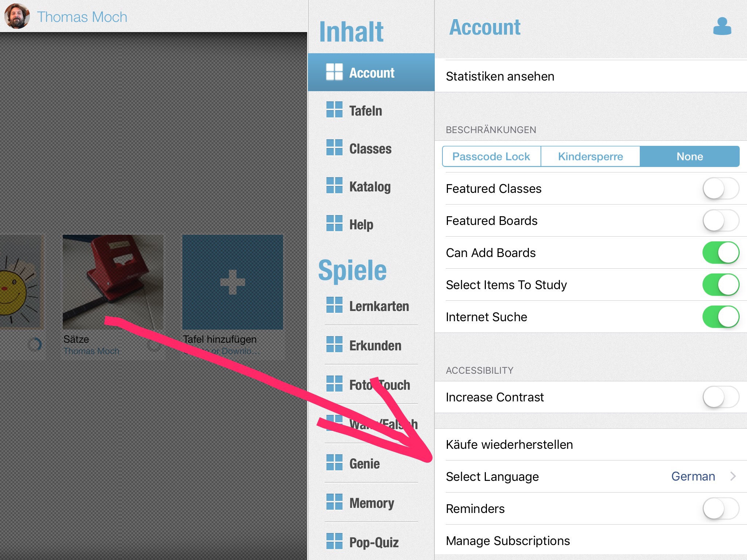This screenshot has width=747, height=560.
Task: Turn on the Increase Contrast switch
Action: (x=721, y=397)
